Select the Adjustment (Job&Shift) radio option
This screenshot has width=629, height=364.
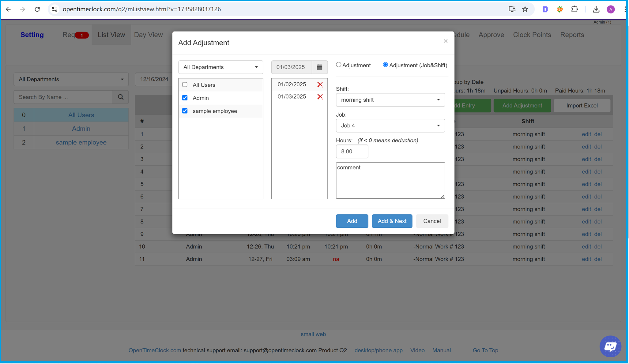click(385, 65)
